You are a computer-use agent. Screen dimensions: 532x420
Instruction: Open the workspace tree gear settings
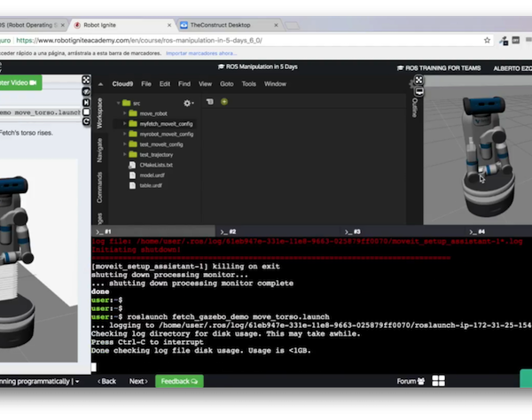pos(188,103)
